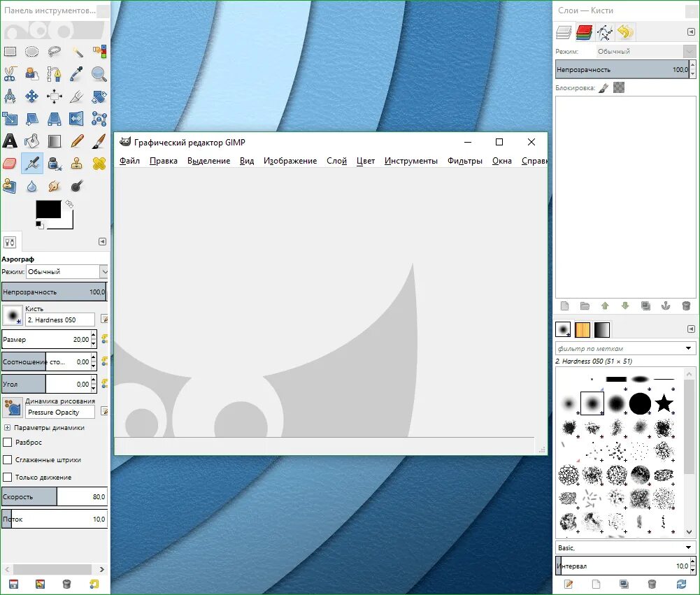This screenshot has height=595, width=700.
Task: Select the Paths tool
Action: click(x=54, y=73)
